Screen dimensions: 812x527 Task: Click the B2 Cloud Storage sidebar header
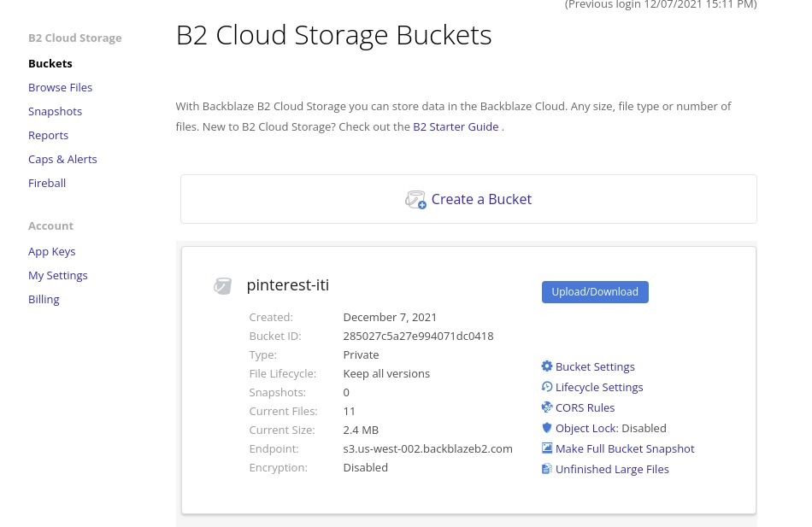coord(75,38)
